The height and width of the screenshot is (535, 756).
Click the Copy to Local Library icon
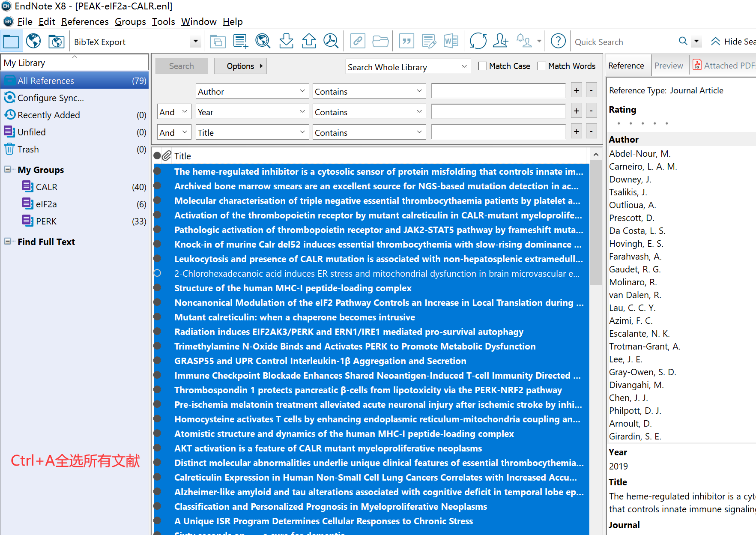click(218, 42)
